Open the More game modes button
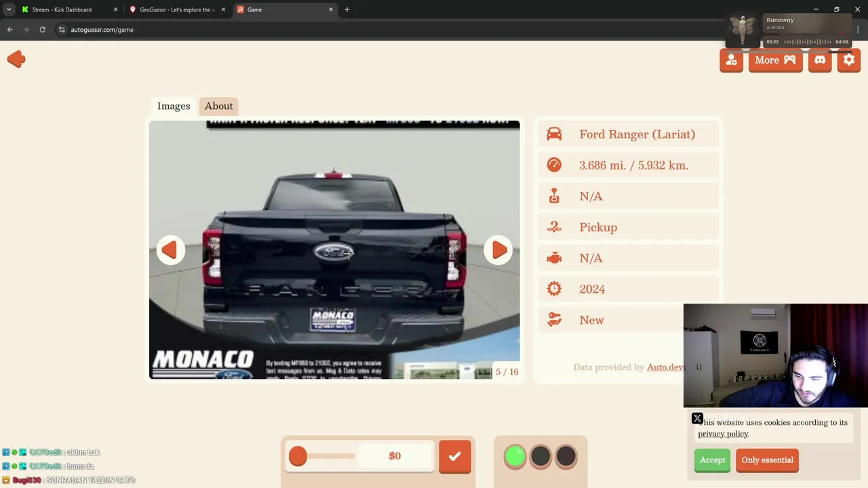Viewport: 868px width, 488px height. (x=775, y=60)
